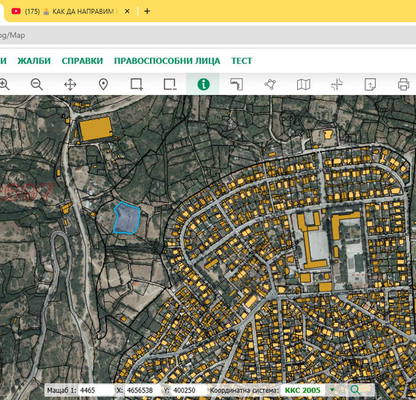416x400 pixels.
Task: Click the coordinate search magnifier button
Action: [x=355, y=390]
